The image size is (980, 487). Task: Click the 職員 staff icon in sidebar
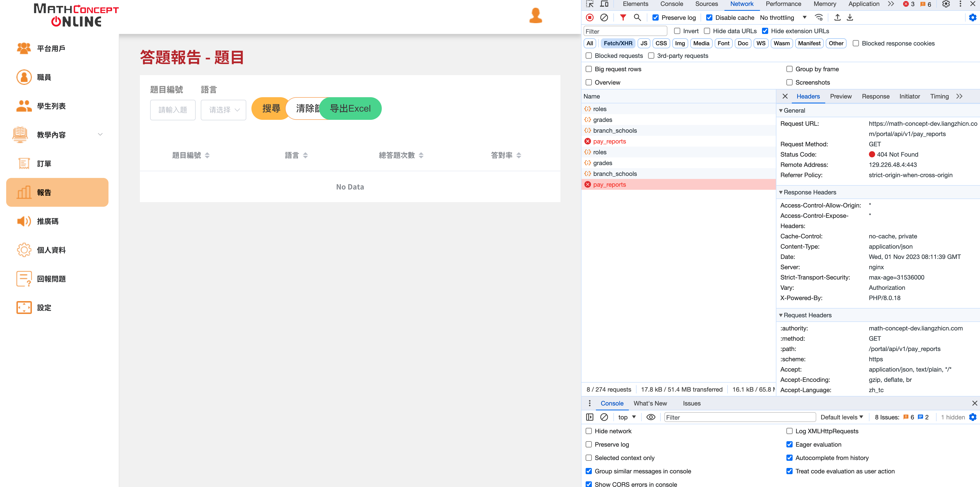(x=24, y=77)
